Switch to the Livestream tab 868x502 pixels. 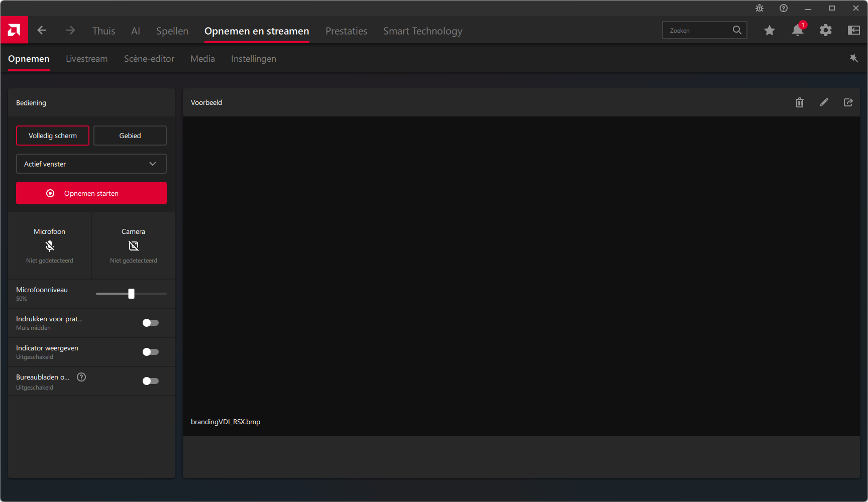tap(86, 59)
